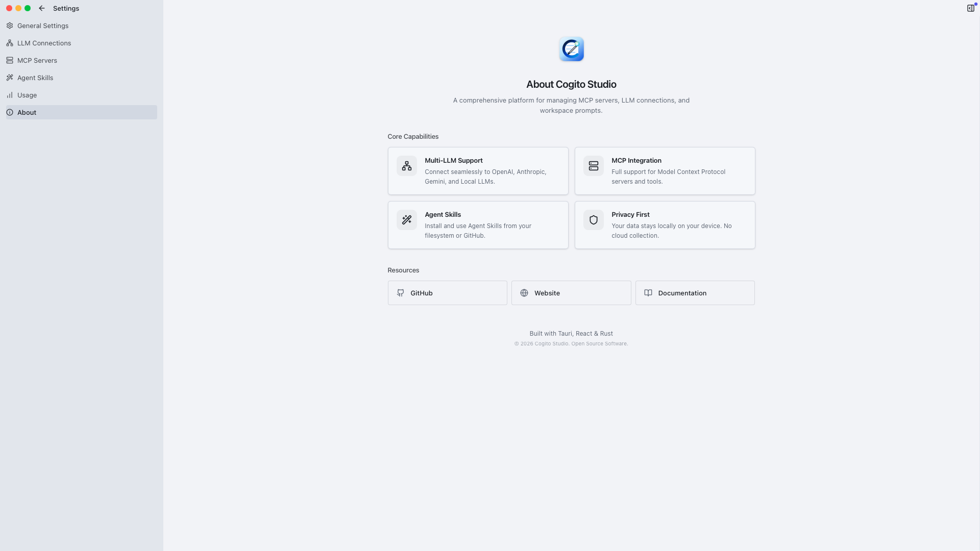Open LLM Connections section
The height and width of the screenshot is (551, 980).
[x=82, y=43]
